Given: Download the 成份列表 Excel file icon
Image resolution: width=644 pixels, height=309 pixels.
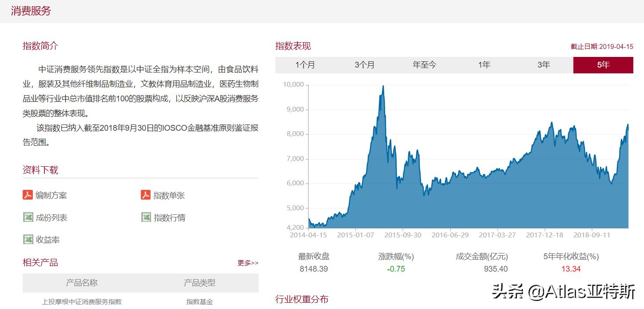Looking at the screenshot, I should pyautogui.click(x=28, y=217).
